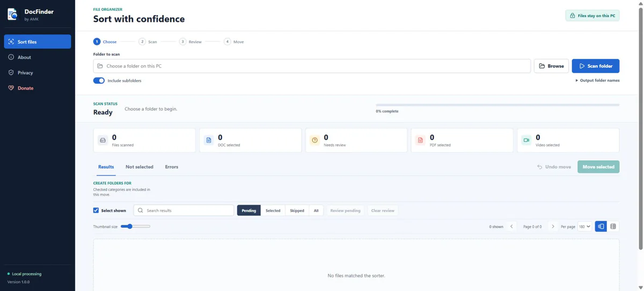Select step 2 Scan
The image size is (644, 291).
click(x=148, y=41)
